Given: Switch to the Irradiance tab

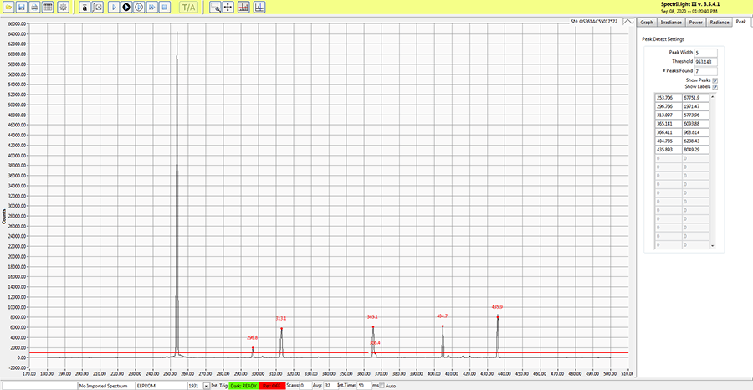Looking at the screenshot, I should point(671,22).
